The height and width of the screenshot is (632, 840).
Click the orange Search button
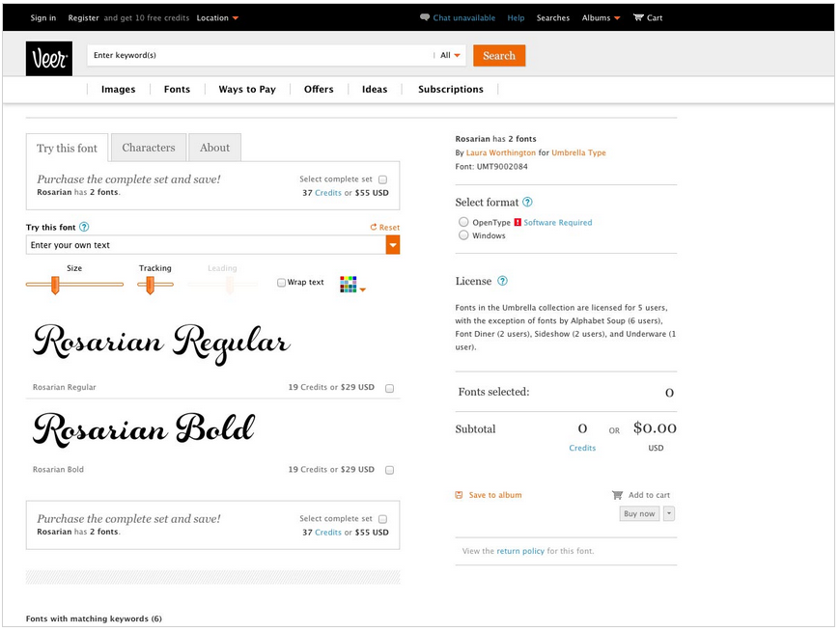click(499, 56)
